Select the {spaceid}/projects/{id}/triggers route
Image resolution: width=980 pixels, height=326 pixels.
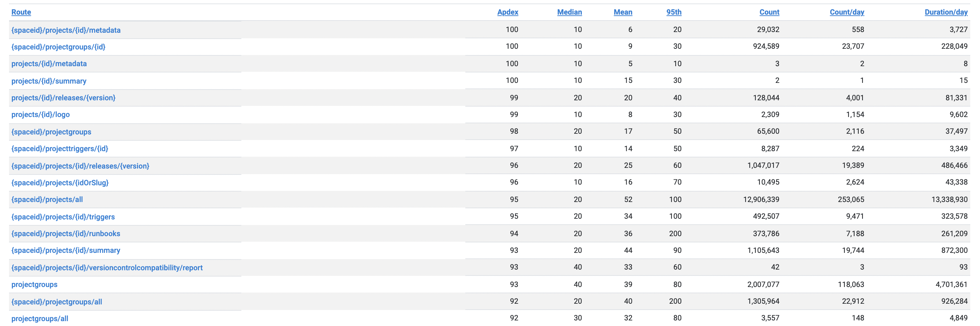pos(63,217)
